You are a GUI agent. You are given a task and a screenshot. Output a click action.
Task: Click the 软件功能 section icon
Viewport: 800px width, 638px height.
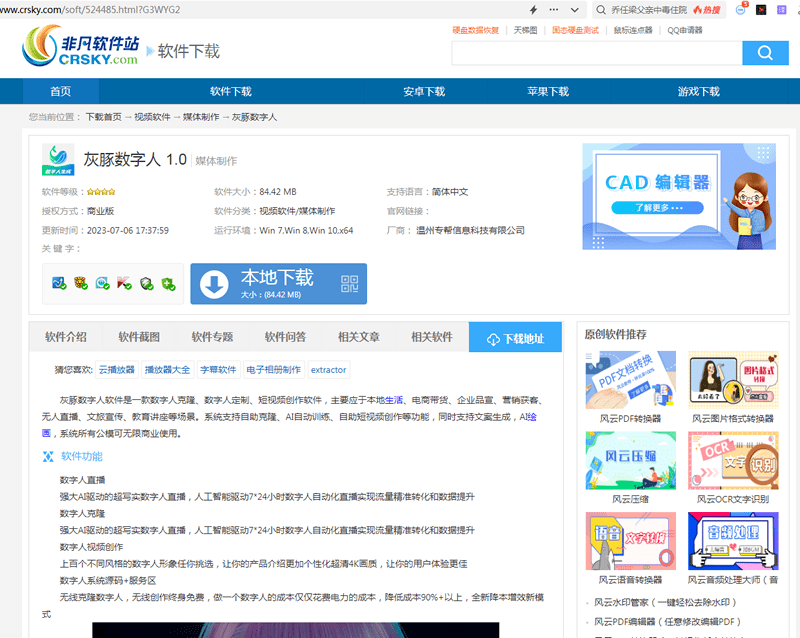48,456
